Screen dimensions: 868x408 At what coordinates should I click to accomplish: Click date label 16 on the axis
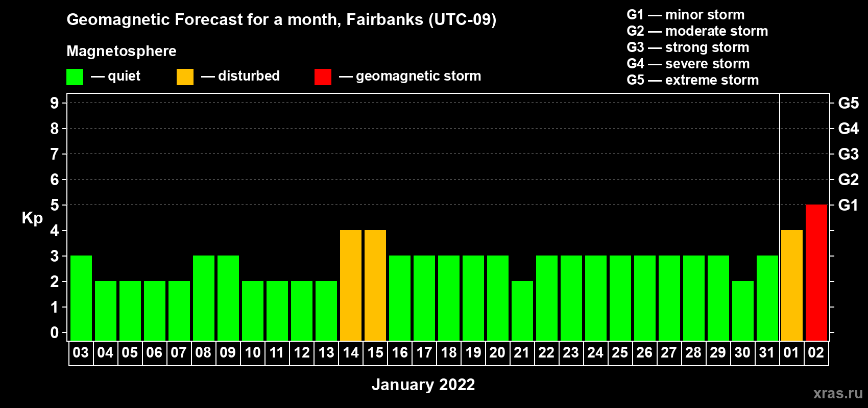399,353
